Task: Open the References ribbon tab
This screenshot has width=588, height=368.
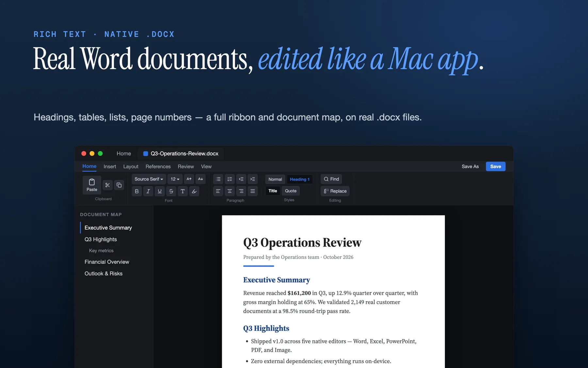Action: [x=158, y=166]
